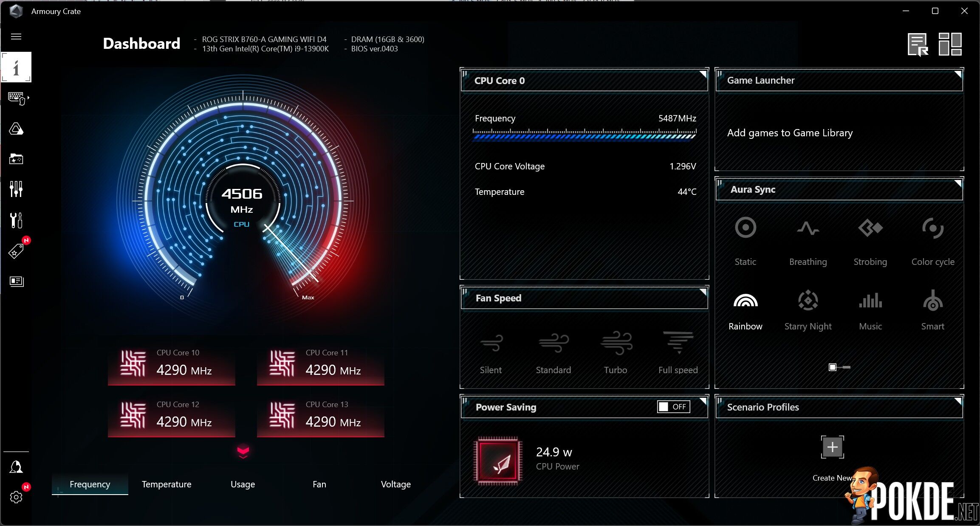
Task: Expand the Aura Sync panel corner
Action: 958,184
